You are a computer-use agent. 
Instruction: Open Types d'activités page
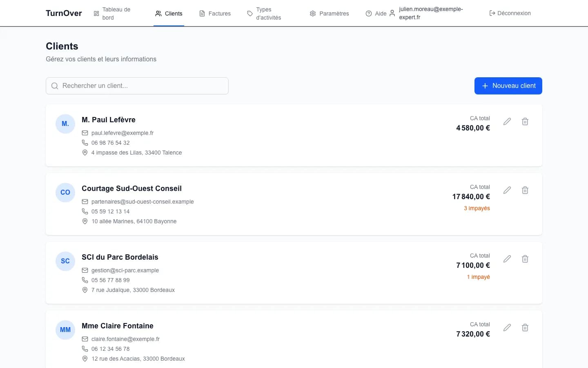267,13
